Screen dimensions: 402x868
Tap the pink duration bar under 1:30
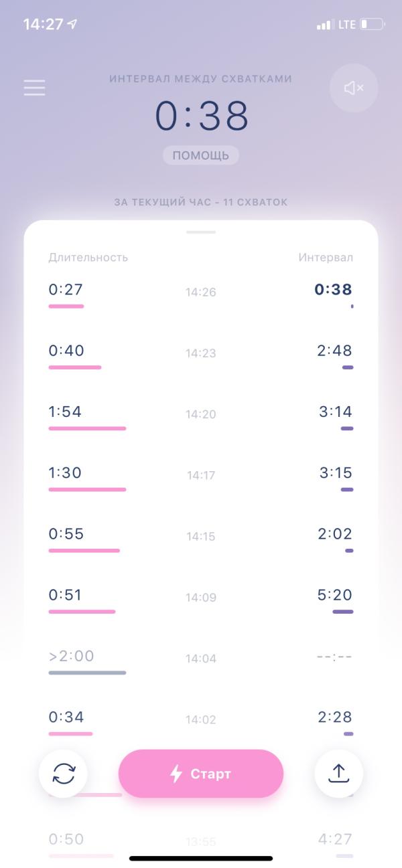(x=87, y=490)
